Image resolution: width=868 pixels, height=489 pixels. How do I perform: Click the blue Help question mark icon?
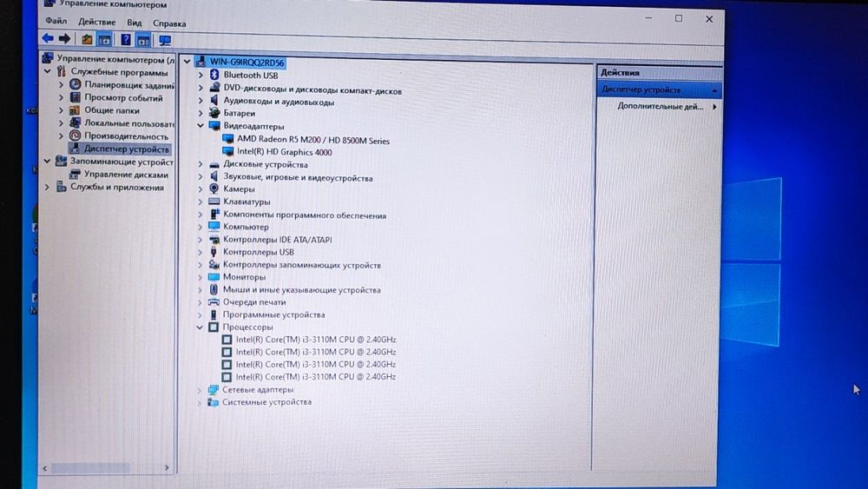126,40
